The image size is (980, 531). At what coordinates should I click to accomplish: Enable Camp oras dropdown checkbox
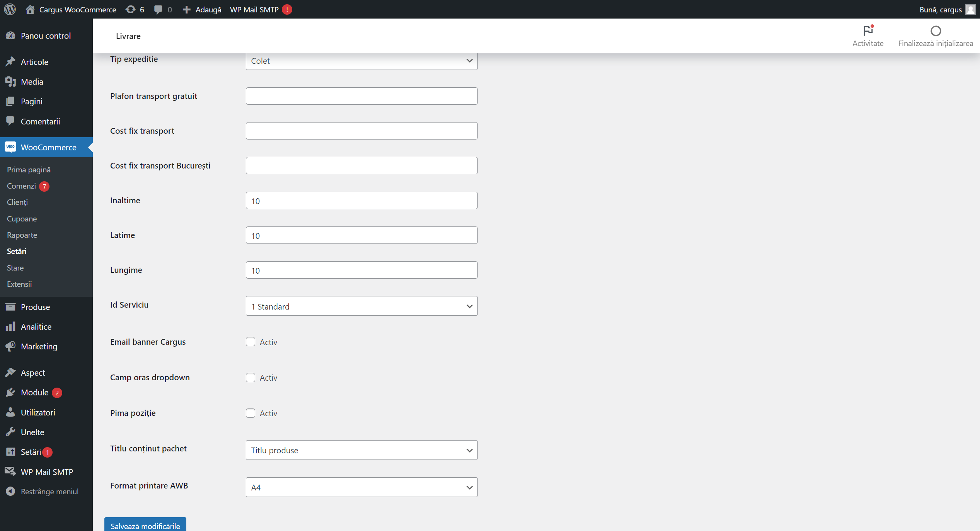251,377
